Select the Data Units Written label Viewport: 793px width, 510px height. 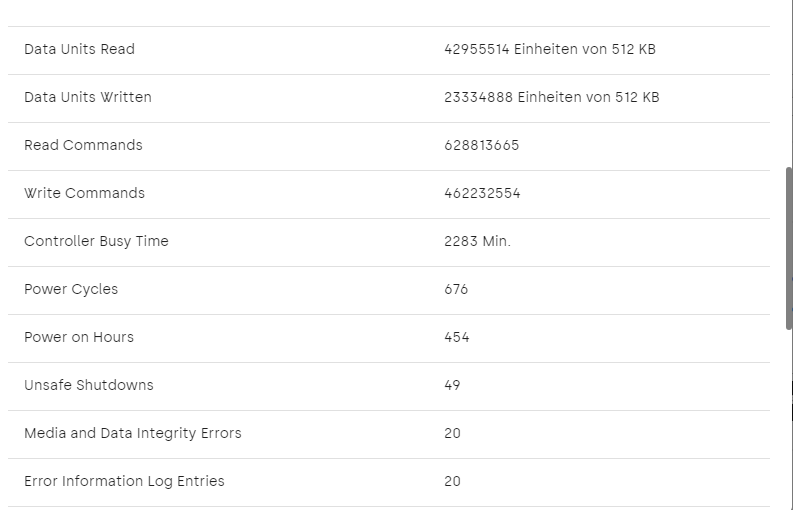[x=88, y=97]
